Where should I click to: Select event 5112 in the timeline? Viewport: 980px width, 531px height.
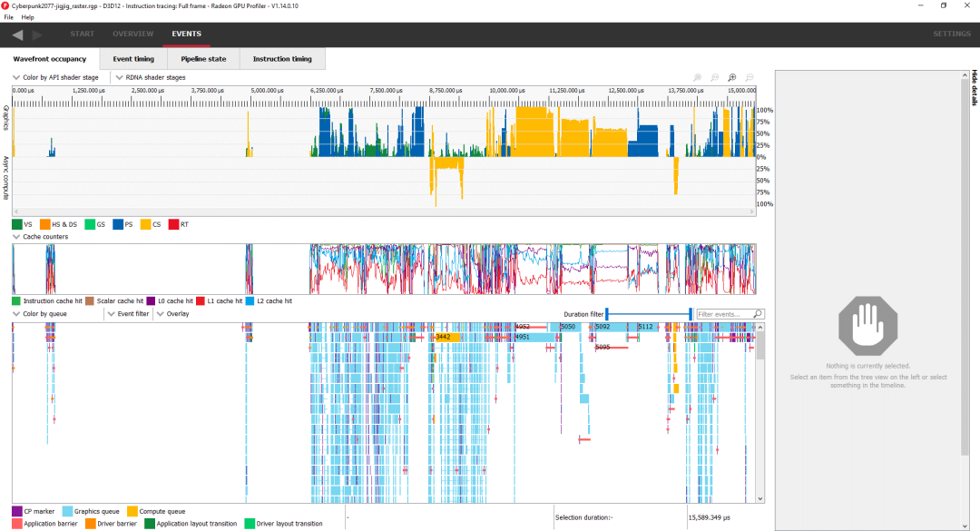click(646, 327)
